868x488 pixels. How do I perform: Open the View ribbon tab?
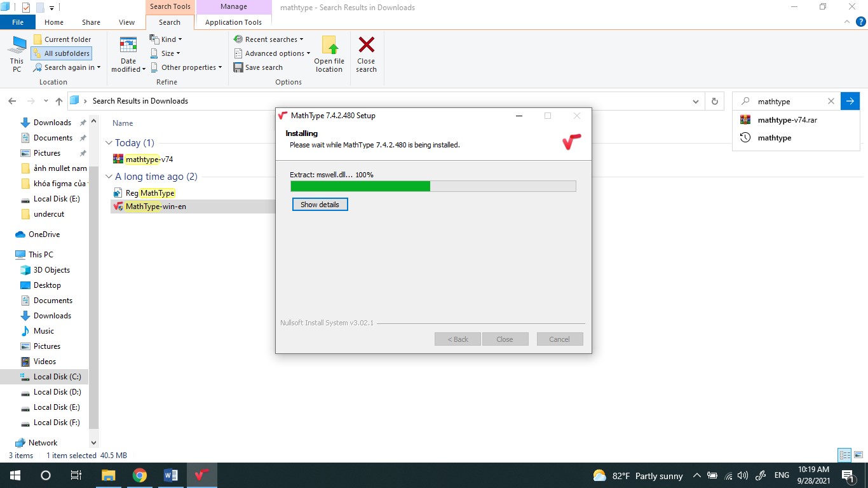coord(126,22)
